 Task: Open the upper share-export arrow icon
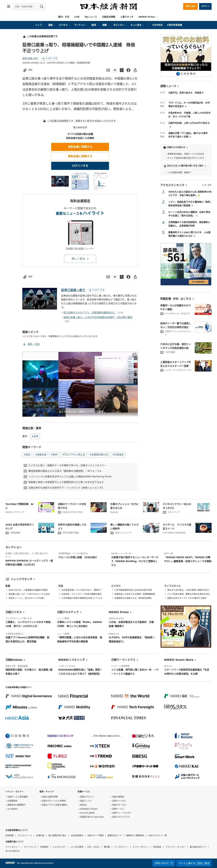pos(135,70)
